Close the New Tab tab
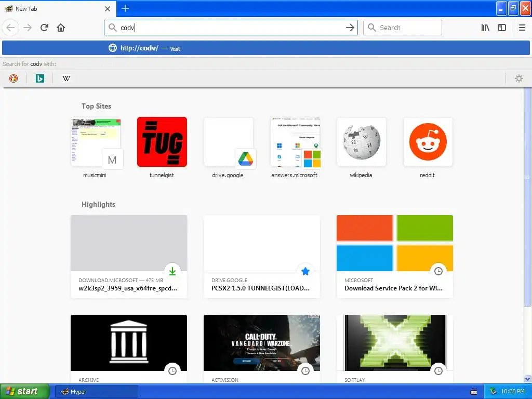 [108, 9]
